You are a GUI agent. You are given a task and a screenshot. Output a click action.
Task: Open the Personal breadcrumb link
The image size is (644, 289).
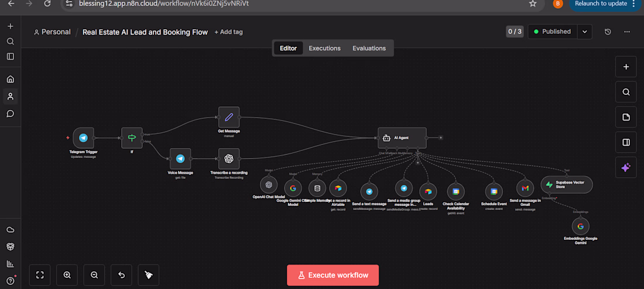[x=52, y=32]
